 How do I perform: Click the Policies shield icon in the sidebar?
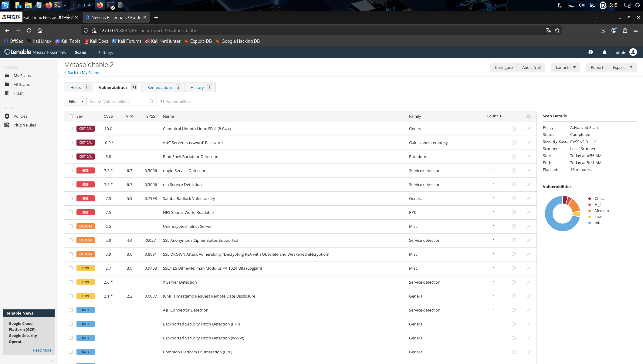pyautogui.click(x=7, y=116)
